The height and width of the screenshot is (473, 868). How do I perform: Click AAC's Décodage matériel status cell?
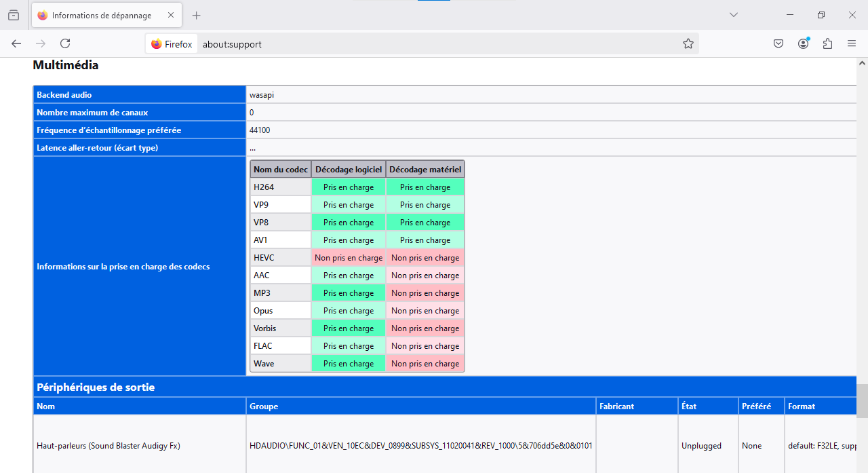pos(425,276)
